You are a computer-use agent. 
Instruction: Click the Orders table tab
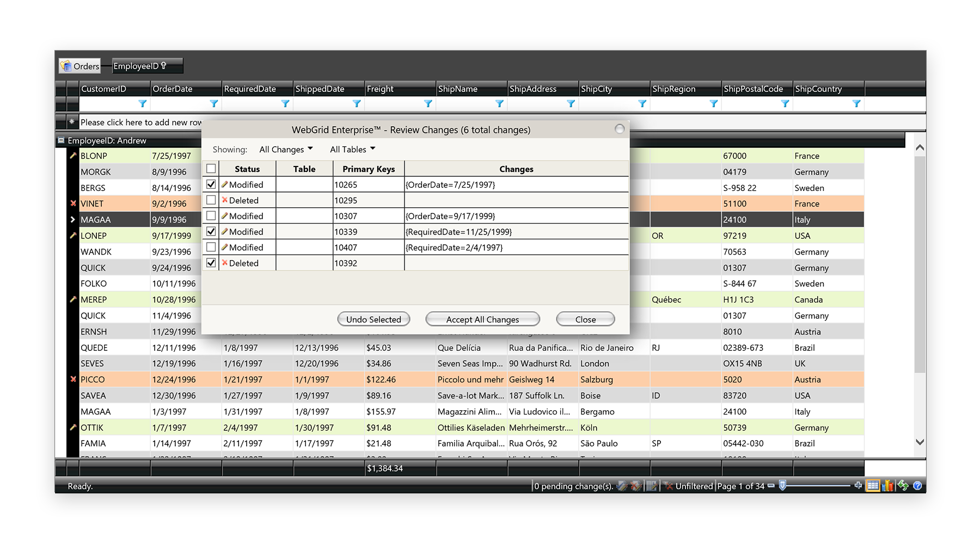pyautogui.click(x=80, y=66)
